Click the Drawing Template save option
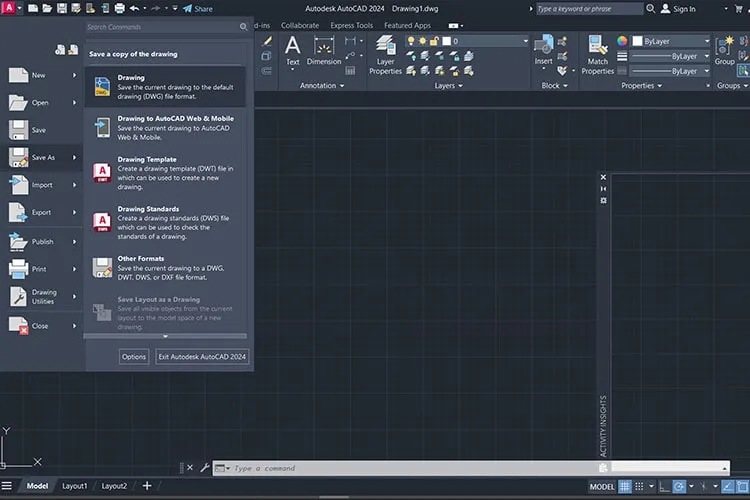Viewport: 750px width, 500px height. click(165, 173)
